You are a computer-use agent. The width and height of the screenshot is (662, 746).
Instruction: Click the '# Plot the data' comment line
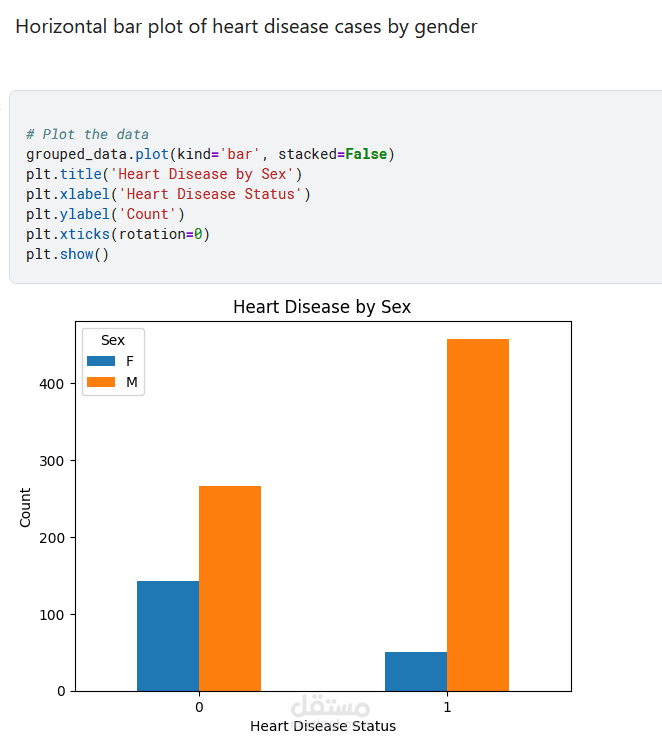coord(88,134)
